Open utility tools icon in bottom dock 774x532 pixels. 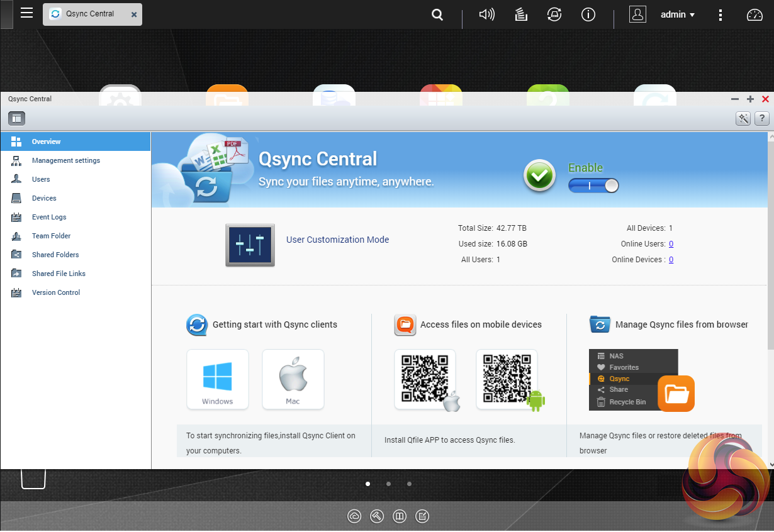[377, 516]
